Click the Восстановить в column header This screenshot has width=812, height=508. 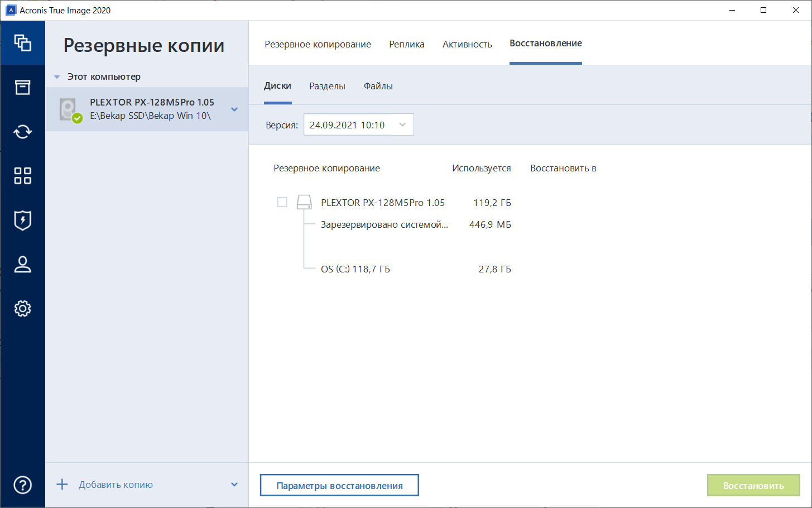563,168
